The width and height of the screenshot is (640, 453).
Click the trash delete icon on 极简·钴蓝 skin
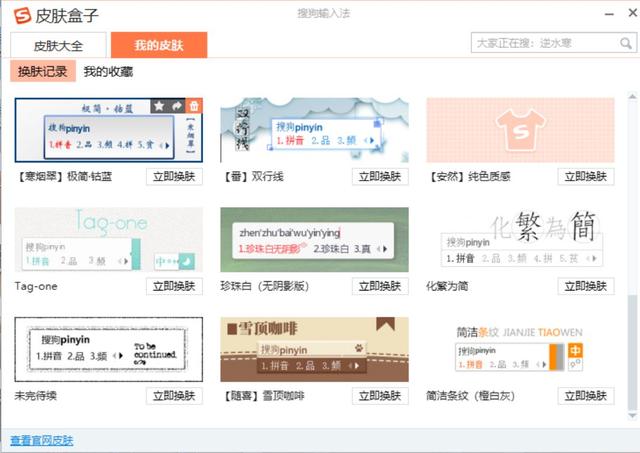tap(194, 106)
